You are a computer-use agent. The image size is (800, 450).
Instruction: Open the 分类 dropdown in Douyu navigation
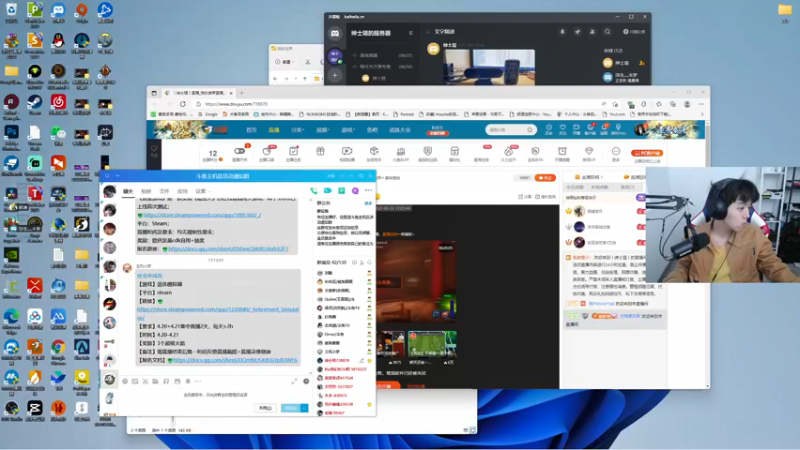(297, 130)
